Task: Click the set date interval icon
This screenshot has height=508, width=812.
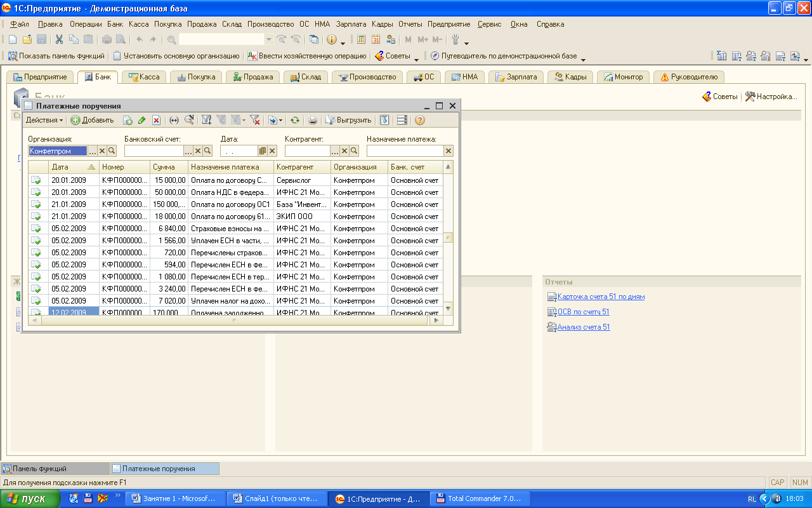Action: point(174,120)
